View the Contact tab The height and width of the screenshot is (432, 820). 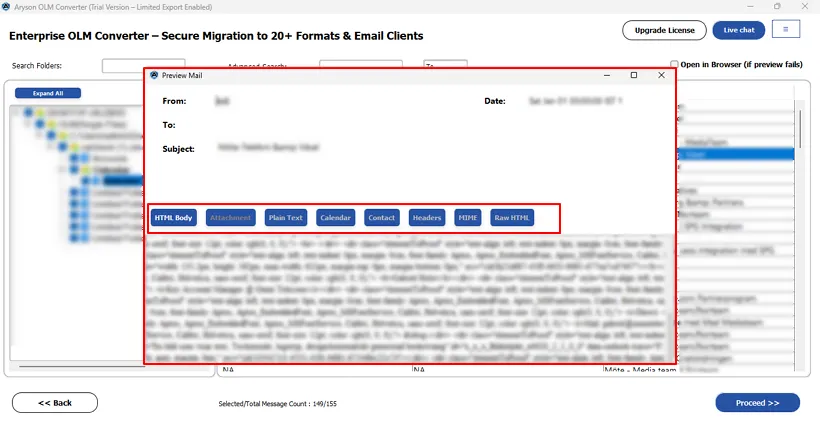point(381,217)
